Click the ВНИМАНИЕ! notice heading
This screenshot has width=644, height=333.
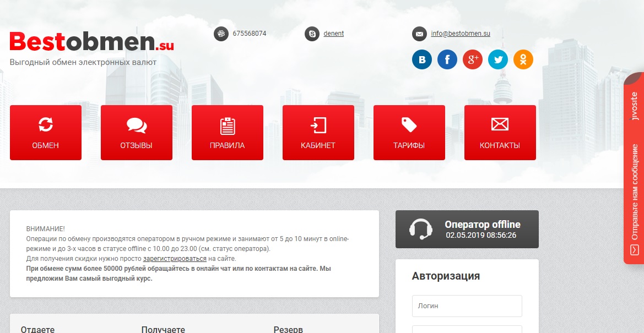pyautogui.click(x=45, y=229)
